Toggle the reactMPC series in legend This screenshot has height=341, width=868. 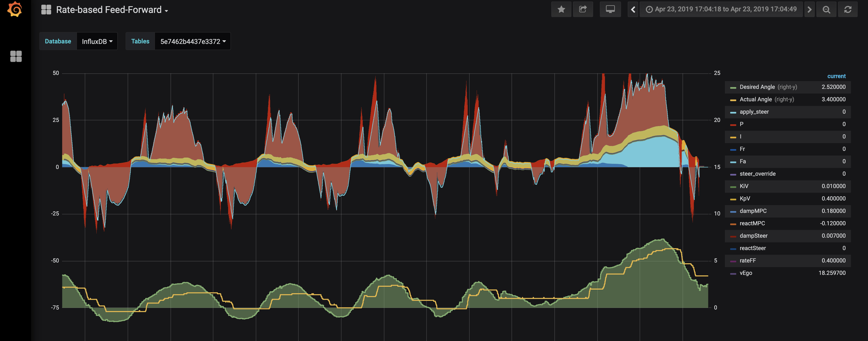point(752,223)
